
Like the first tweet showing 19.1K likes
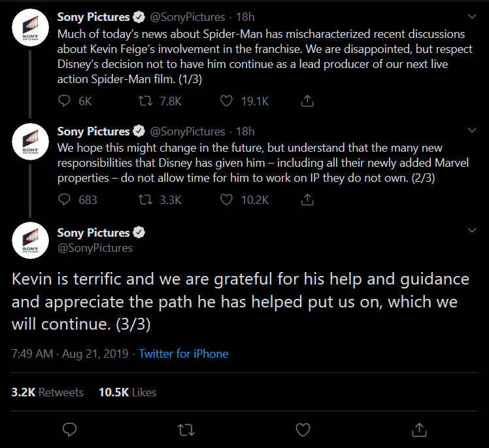pos(226,101)
